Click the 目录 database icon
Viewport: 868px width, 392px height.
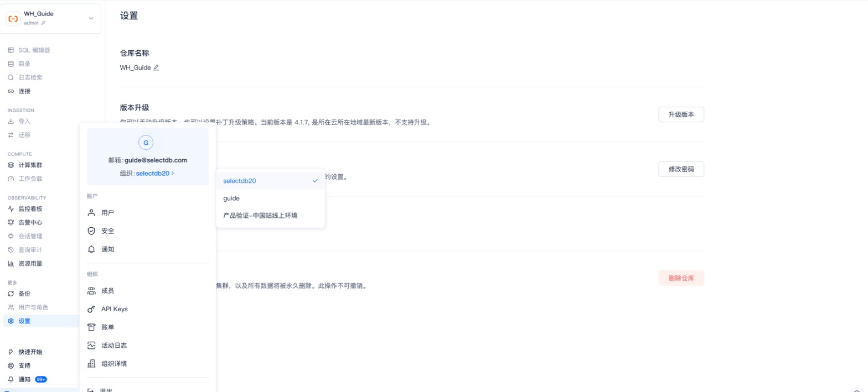[11, 64]
